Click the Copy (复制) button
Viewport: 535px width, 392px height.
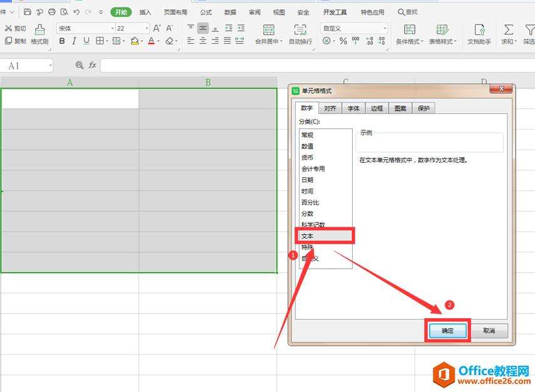tap(16, 41)
